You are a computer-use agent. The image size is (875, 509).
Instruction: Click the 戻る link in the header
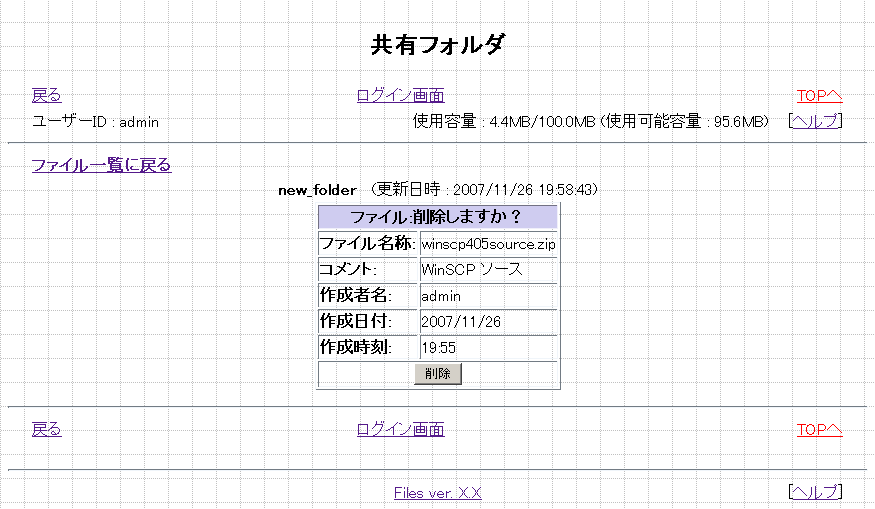pos(46,96)
